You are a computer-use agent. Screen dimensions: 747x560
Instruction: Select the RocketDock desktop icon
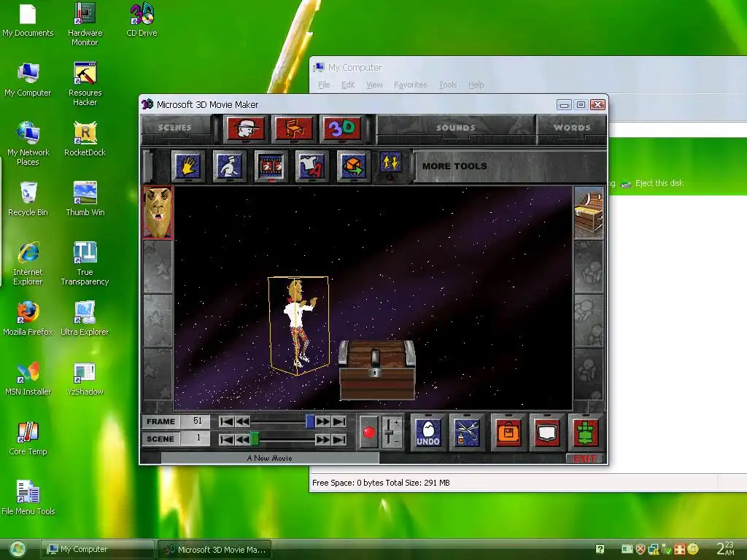point(85,139)
